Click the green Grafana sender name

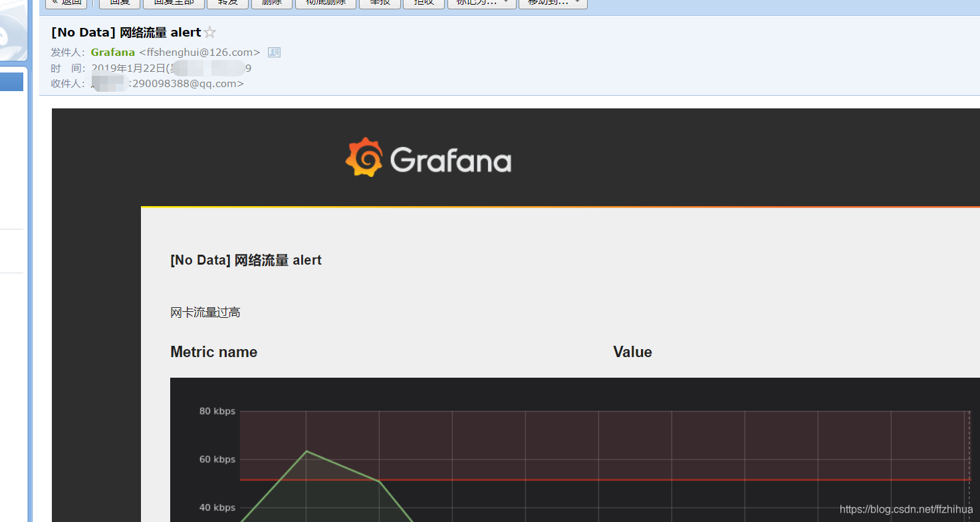point(113,52)
